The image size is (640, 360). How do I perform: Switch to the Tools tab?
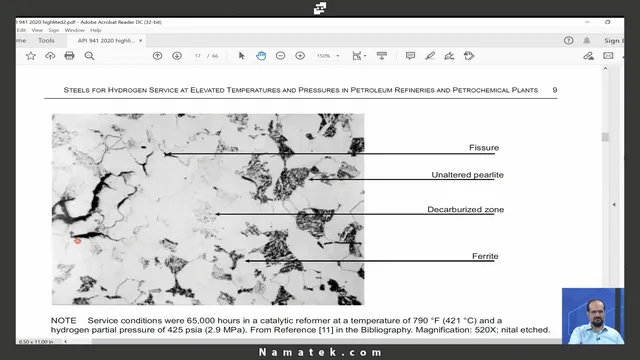click(46, 40)
